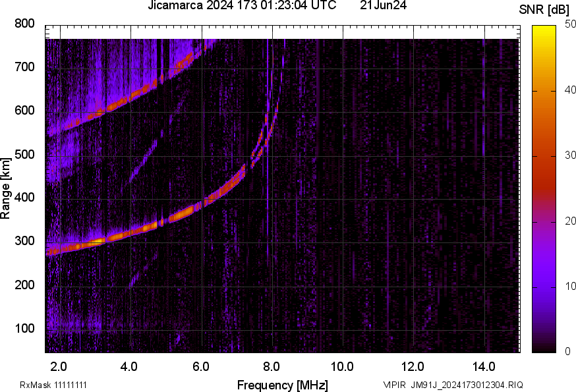Click the frequency tick label 2.0
Image resolution: width=576 pixels, height=392 pixels.
pyautogui.click(x=59, y=367)
